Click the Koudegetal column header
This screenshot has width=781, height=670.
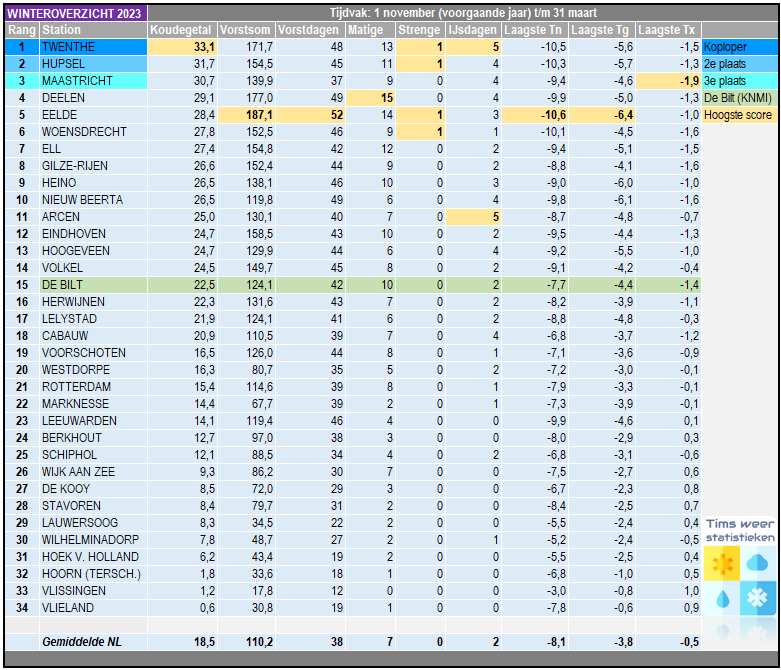tap(182, 30)
